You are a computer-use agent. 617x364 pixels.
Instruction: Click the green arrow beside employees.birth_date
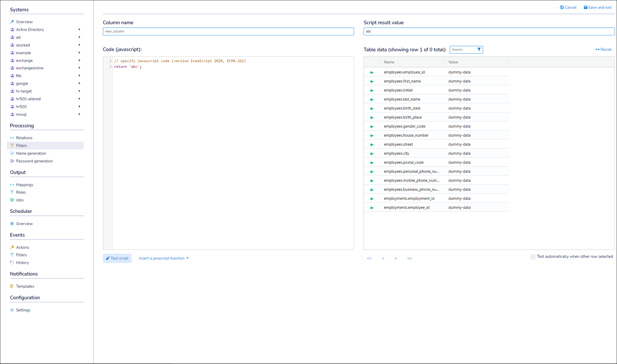click(372, 109)
